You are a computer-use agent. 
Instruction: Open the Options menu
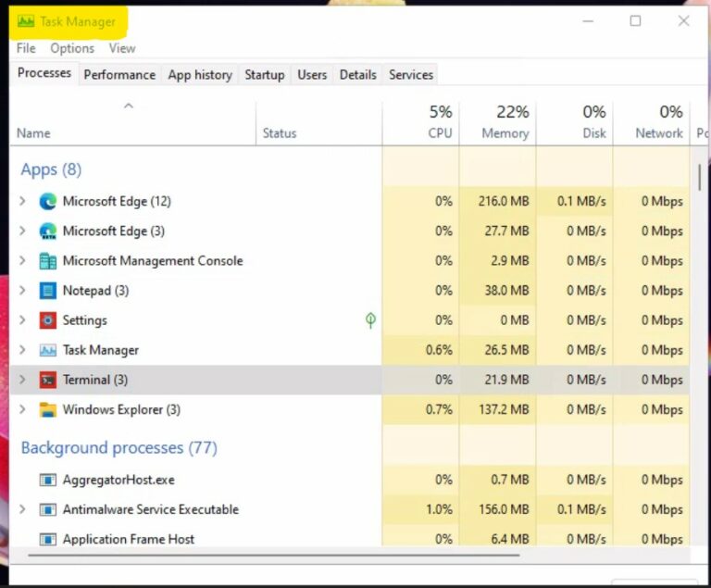click(72, 48)
